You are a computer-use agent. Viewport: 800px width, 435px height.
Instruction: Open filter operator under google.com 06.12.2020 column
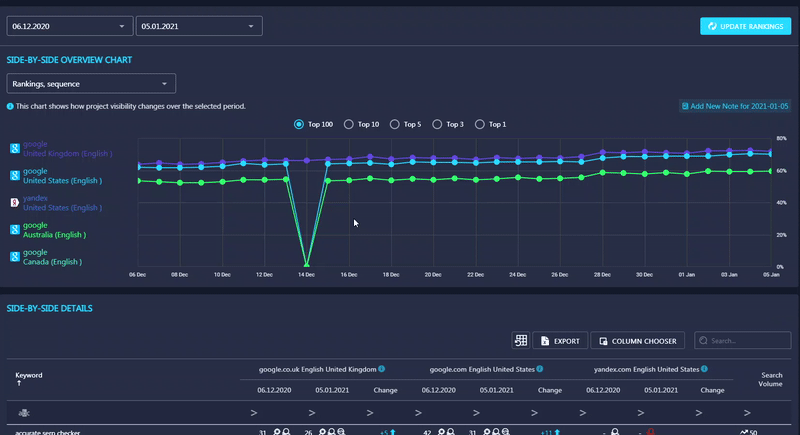[x=418, y=413]
